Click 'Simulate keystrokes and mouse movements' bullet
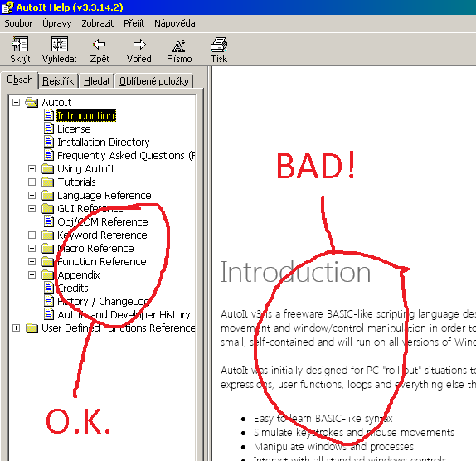This screenshot has width=476, height=461. coord(354,433)
